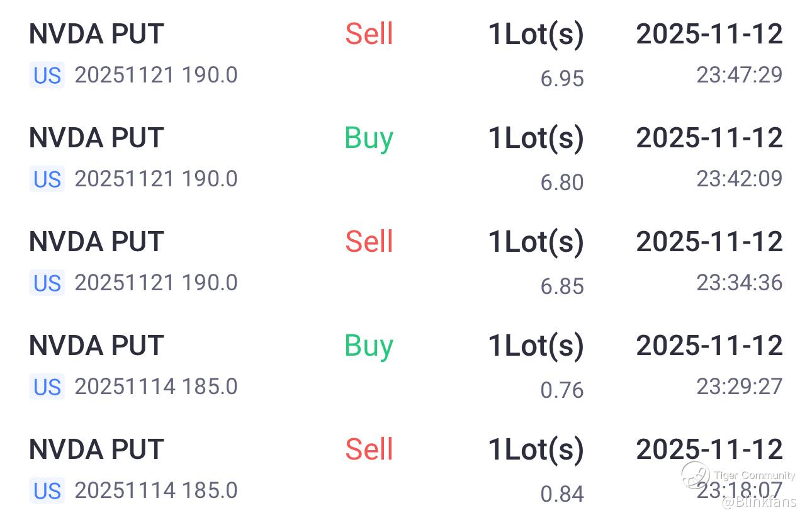Click the US market badge on the 23:34:36 order
Image resolution: width=812 pixels, height=520 pixels.
[x=47, y=283]
